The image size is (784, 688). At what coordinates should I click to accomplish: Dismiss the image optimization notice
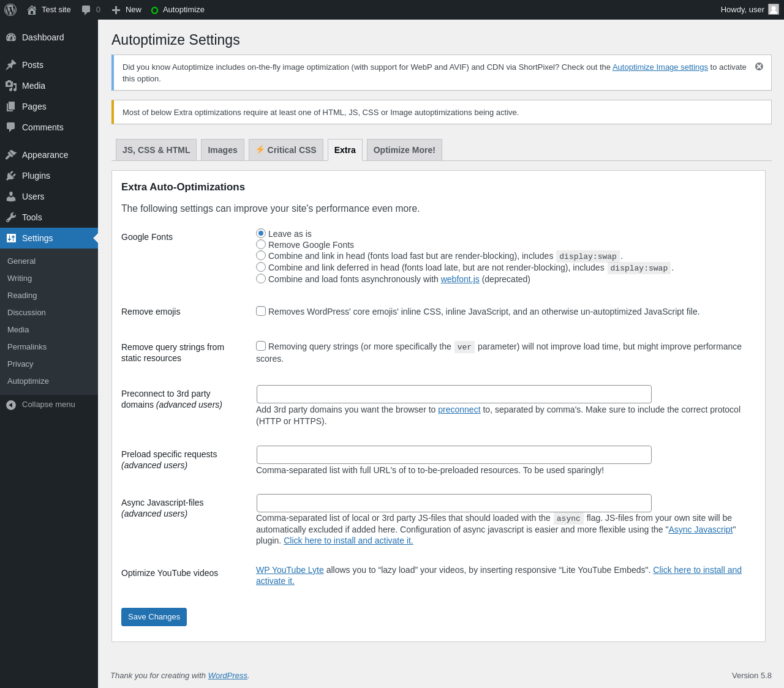[x=759, y=67]
